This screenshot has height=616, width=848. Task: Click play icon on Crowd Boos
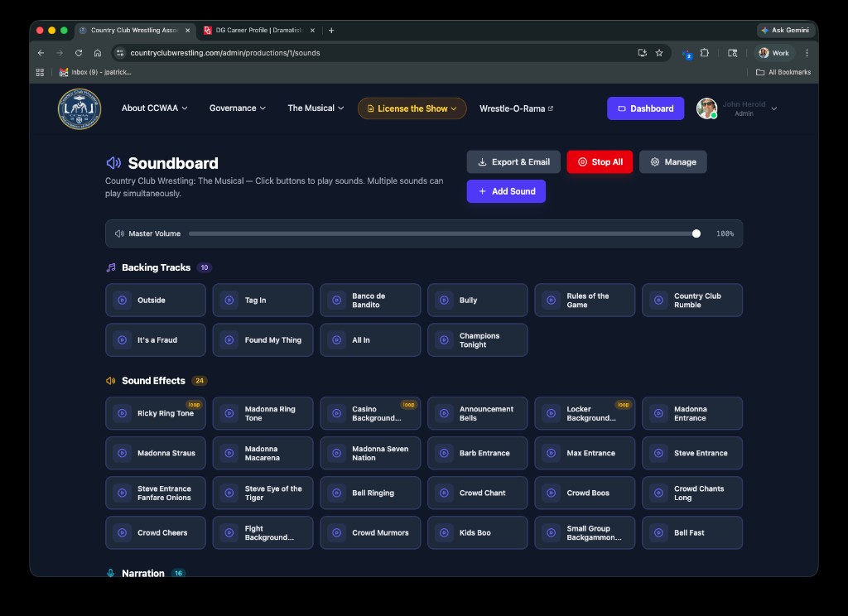(x=552, y=493)
